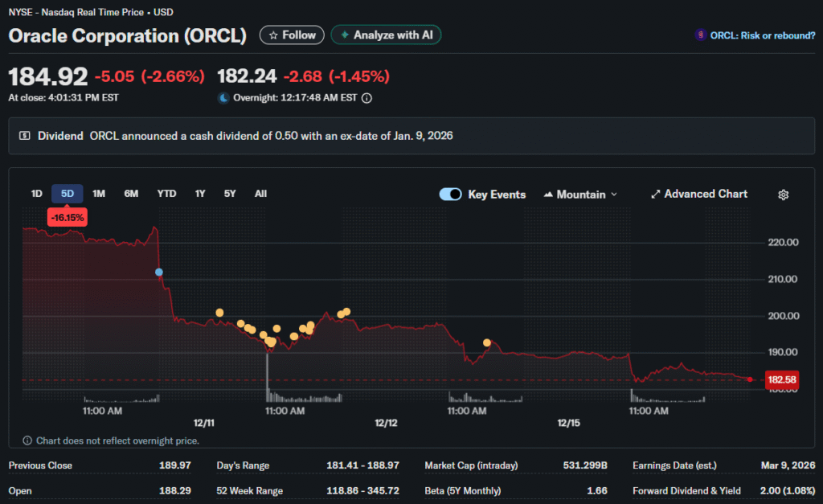Click the overnight moon icon
The width and height of the screenshot is (823, 504).
[x=223, y=98]
